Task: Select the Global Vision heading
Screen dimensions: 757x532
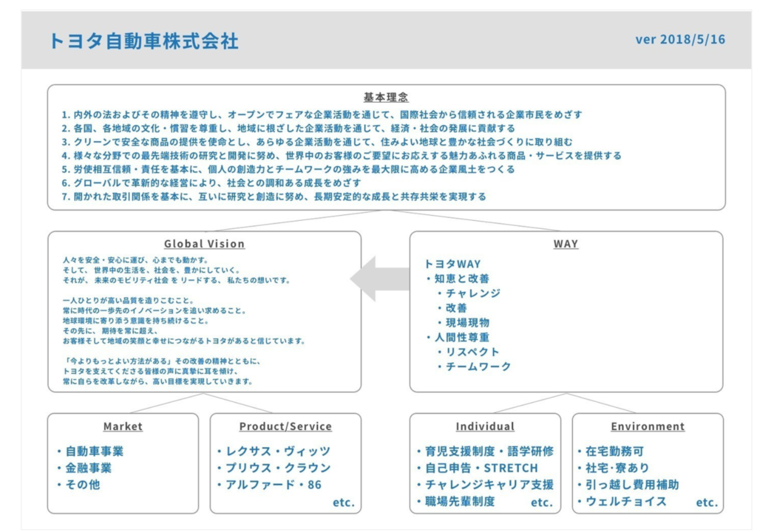Action: click(204, 244)
